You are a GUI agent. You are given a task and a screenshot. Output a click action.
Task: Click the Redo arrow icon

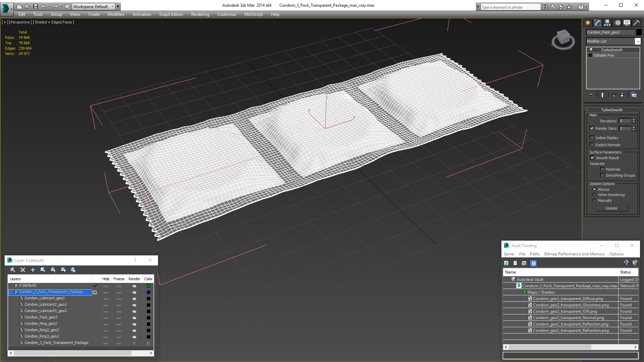click(55, 6)
